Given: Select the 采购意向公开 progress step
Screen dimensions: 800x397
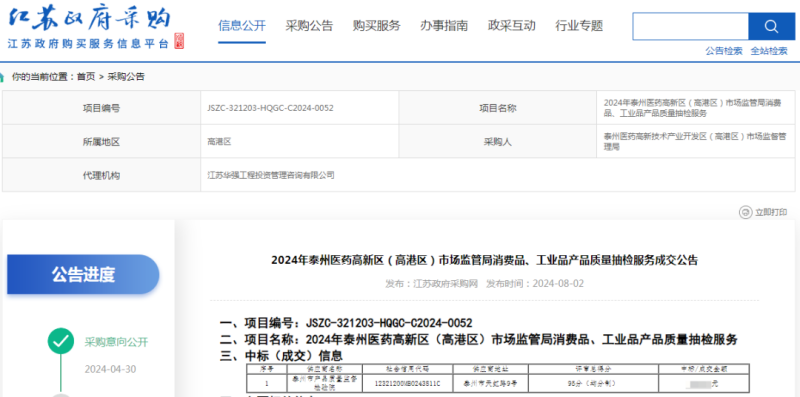Looking at the screenshot, I should [116, 342].
